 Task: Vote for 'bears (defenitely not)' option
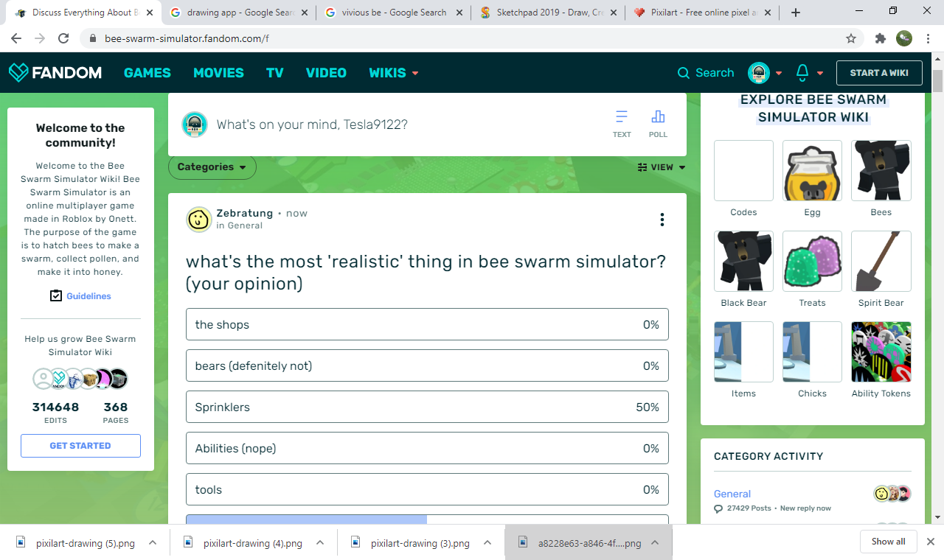pyautogui.click(x=427, y=365)
